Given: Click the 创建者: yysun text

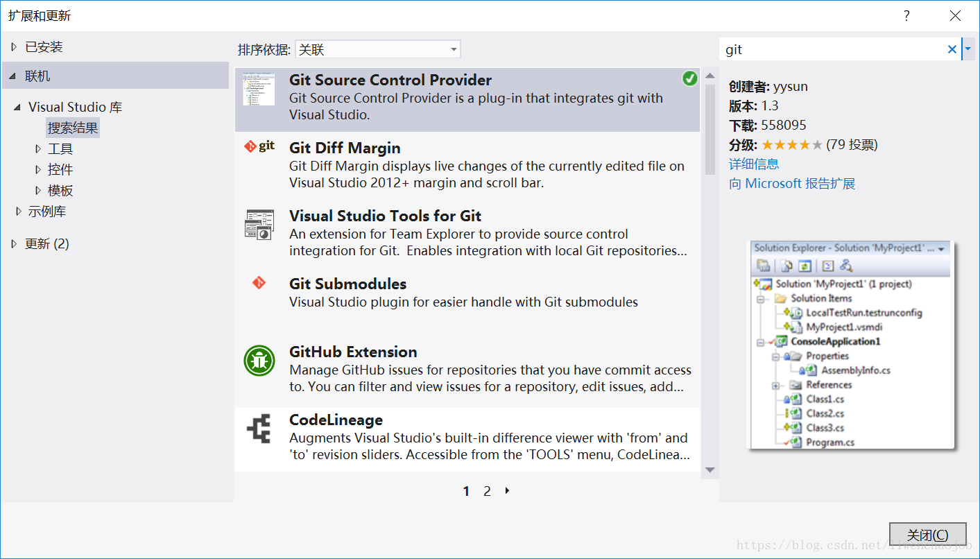Looking at the screenshot, I should coord(768,87).
